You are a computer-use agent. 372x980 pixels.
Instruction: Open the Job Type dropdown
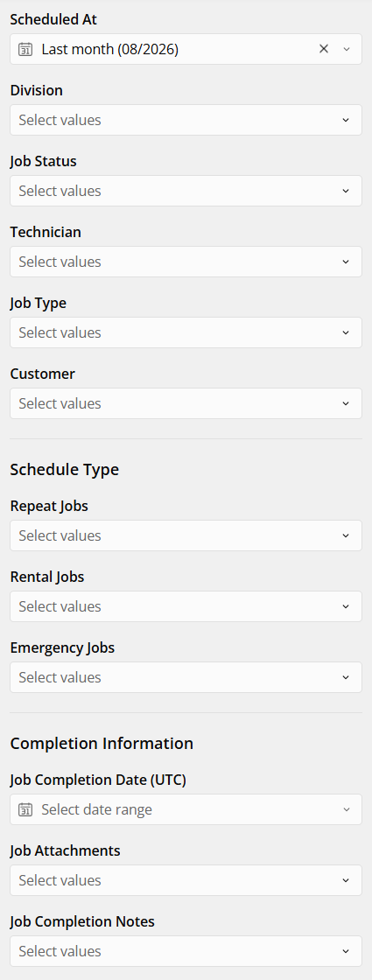pos(186,332)
